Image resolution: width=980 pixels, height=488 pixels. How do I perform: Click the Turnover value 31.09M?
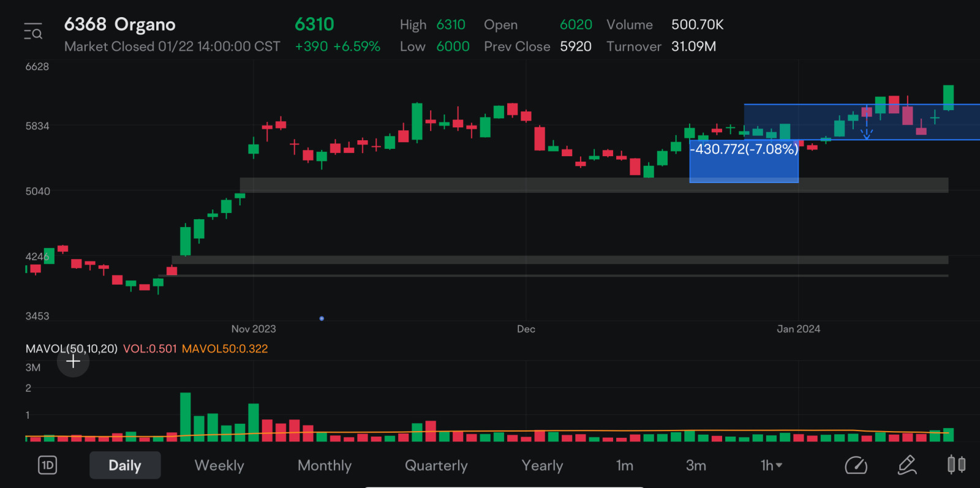[x=693, y=47]
